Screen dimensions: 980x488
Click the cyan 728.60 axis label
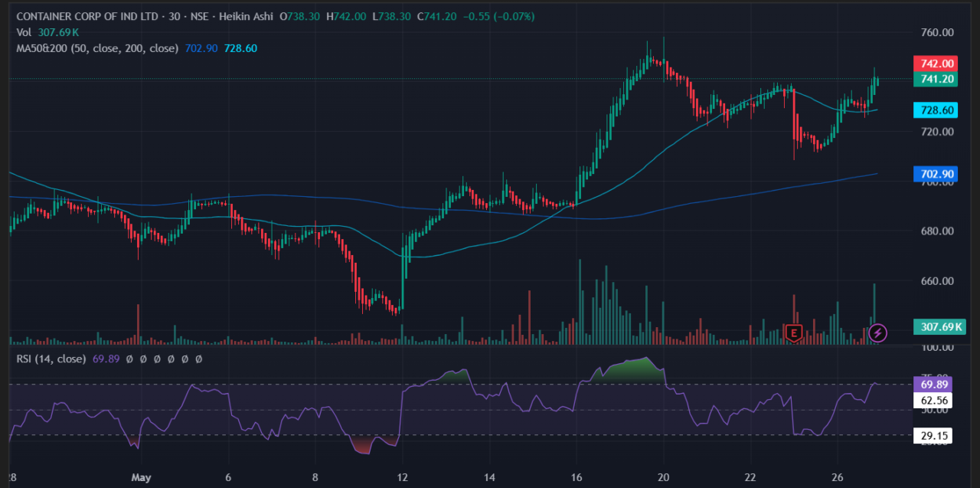click(x=936, y=111)
